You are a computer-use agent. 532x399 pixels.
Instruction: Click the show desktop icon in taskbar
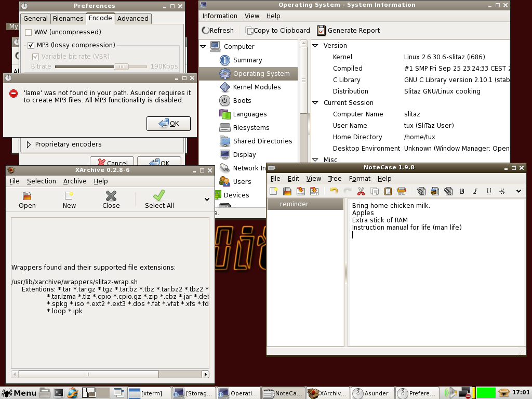click(x=119, y=393)
